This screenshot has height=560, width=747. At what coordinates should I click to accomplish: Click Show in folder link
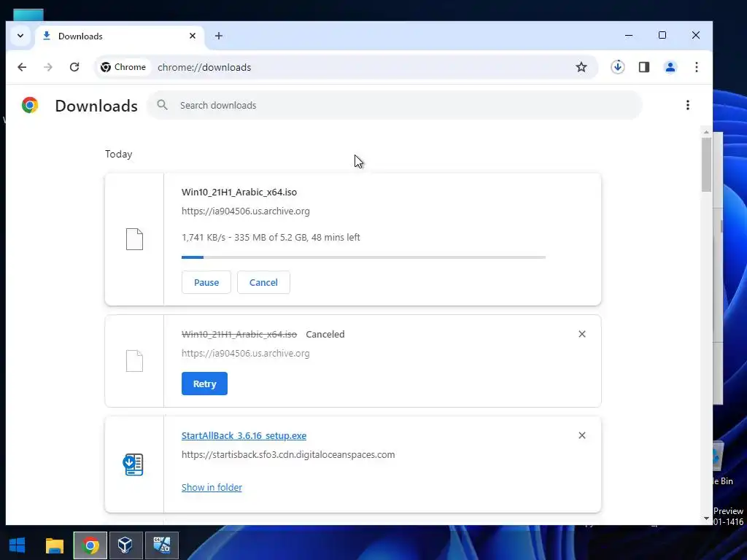[212, 487]
